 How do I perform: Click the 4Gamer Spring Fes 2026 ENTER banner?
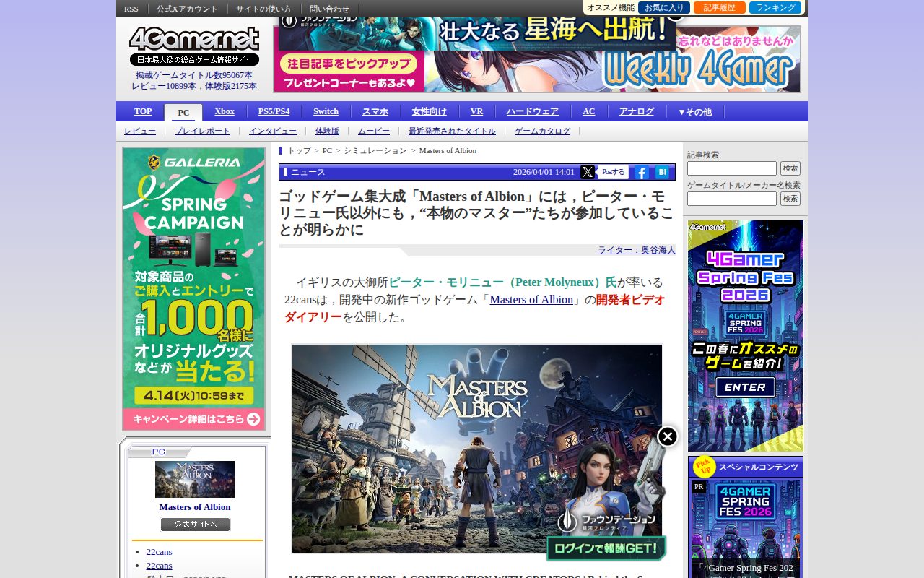coord(746,336)
